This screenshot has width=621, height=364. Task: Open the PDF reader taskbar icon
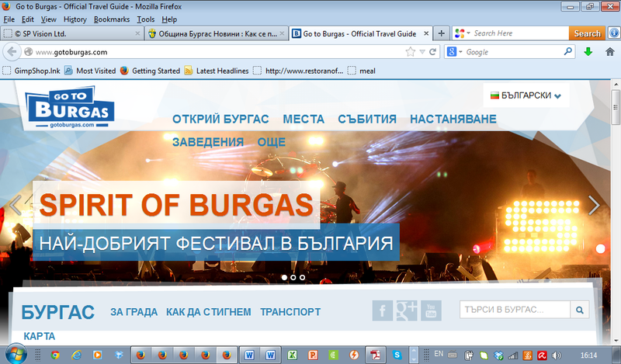click(x=375, y=355)
